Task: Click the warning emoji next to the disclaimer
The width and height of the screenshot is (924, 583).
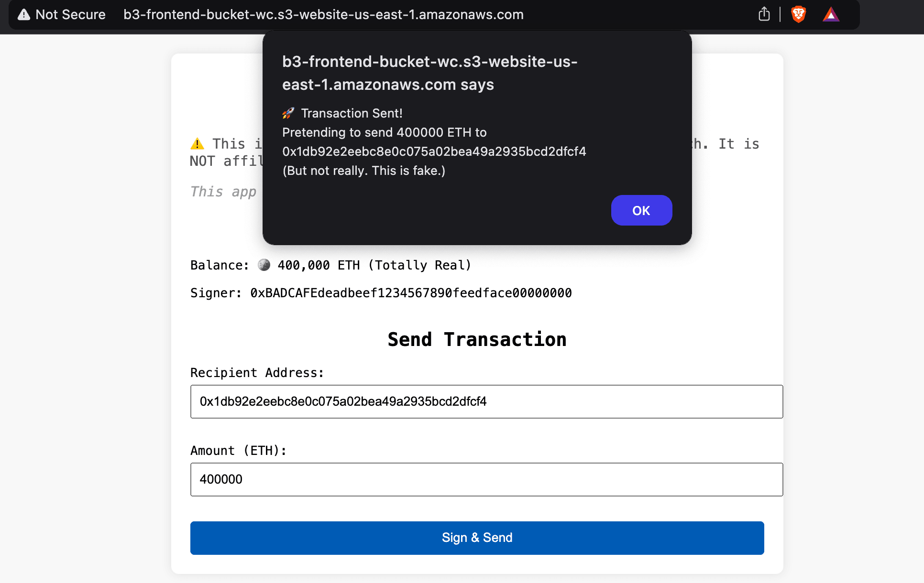Action: [x=197, y=143]
